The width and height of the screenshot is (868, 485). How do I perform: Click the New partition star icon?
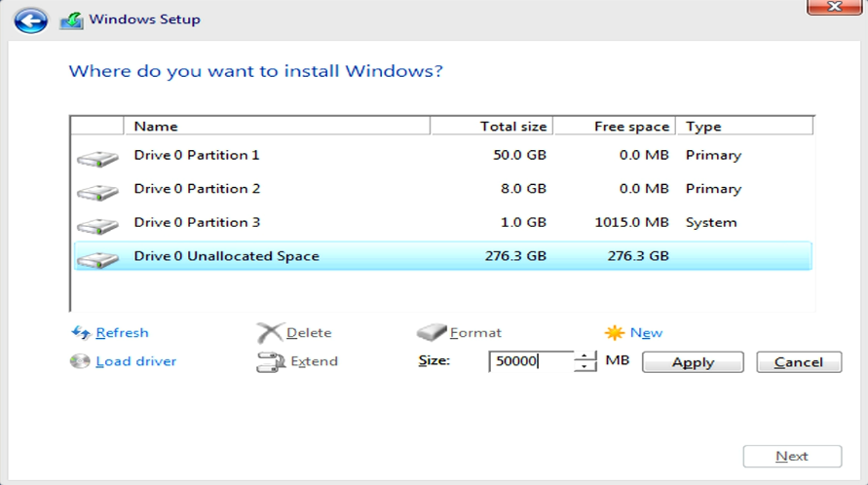615,332
